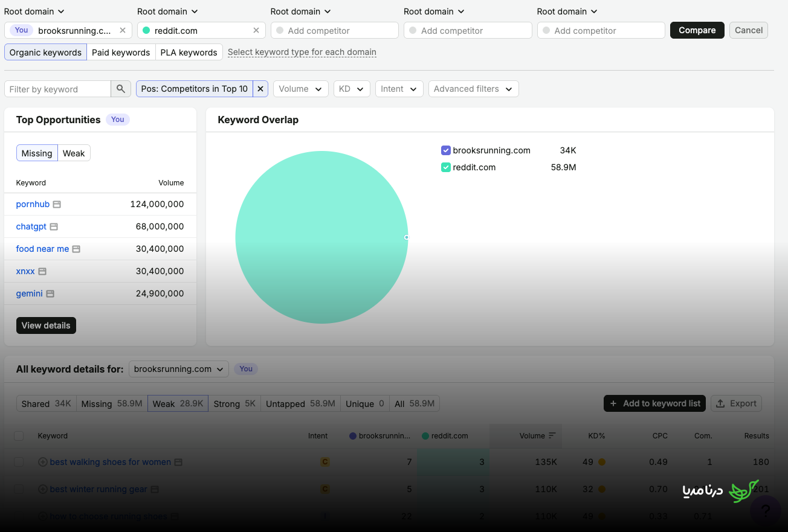The image size is (788, 532).
Task: Open the food near me keyword link
Action: point(42,249)
